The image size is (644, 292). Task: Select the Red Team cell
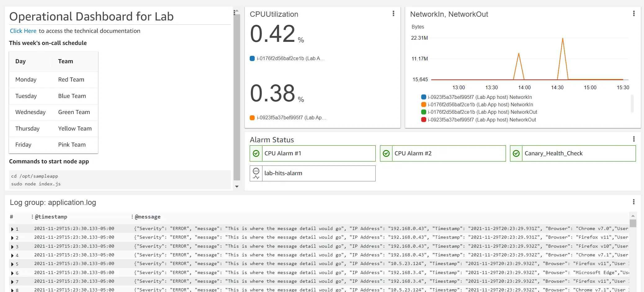tap(71, 80)
